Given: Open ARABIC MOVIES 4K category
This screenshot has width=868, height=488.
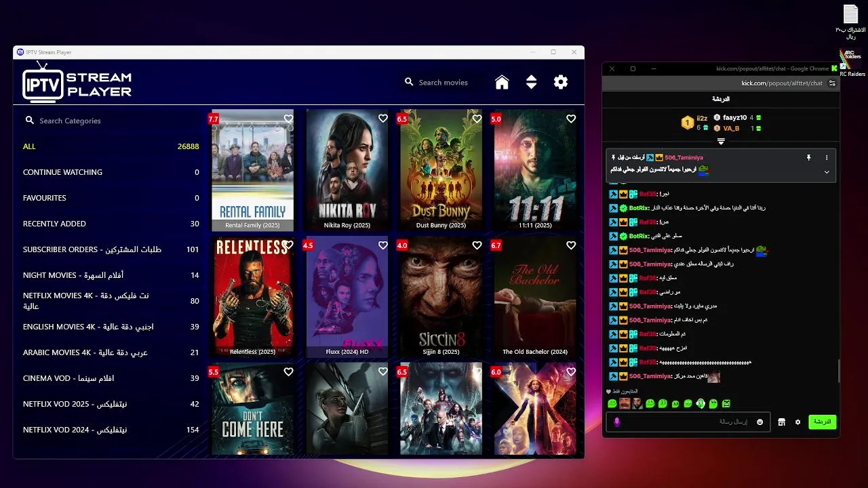Looking at the screenshot, I should [111, 352].
